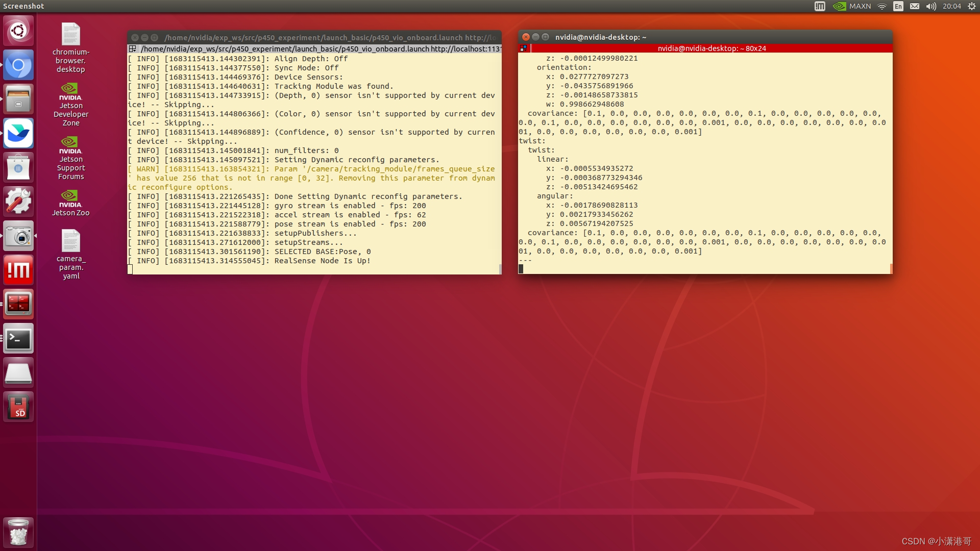The height and width of the screenshot is (551, 980).
Task: Launch the red '!m' application in dock
Action: tap(18, 270)
